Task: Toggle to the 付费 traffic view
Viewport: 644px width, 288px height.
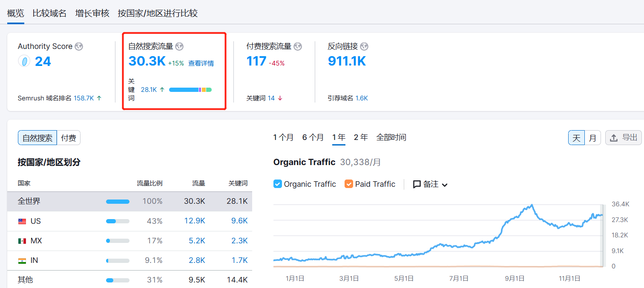Action: 69,138
